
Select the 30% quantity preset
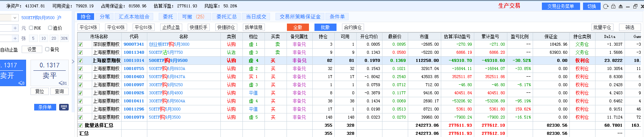(x=64, y=38)
